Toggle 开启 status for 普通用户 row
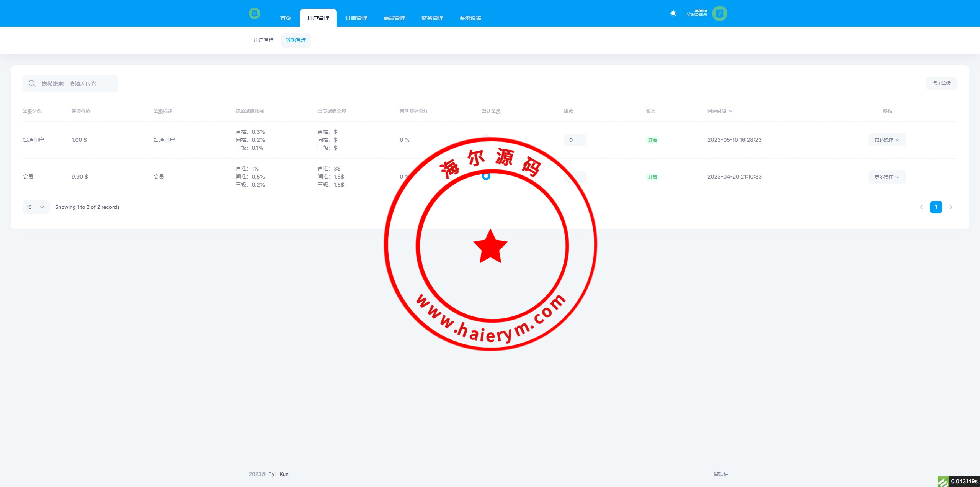The height and width of the screenshot is (487, 980). (652, 140)
